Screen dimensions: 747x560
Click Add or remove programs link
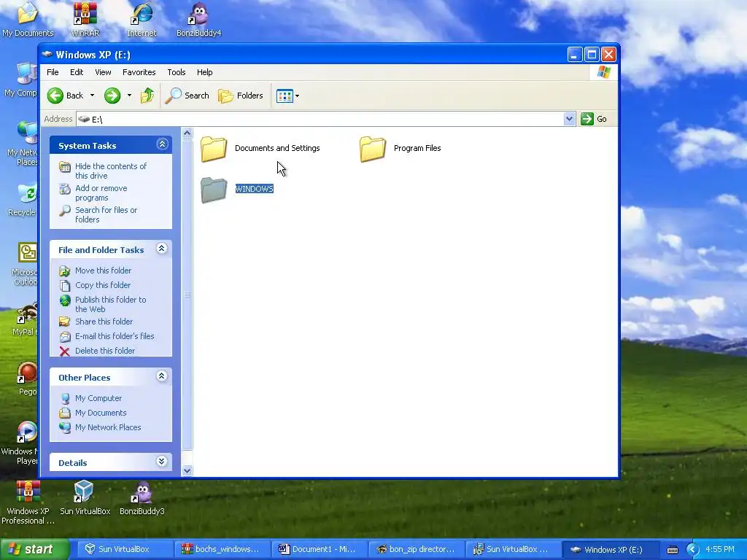click(x=101, y=192)
